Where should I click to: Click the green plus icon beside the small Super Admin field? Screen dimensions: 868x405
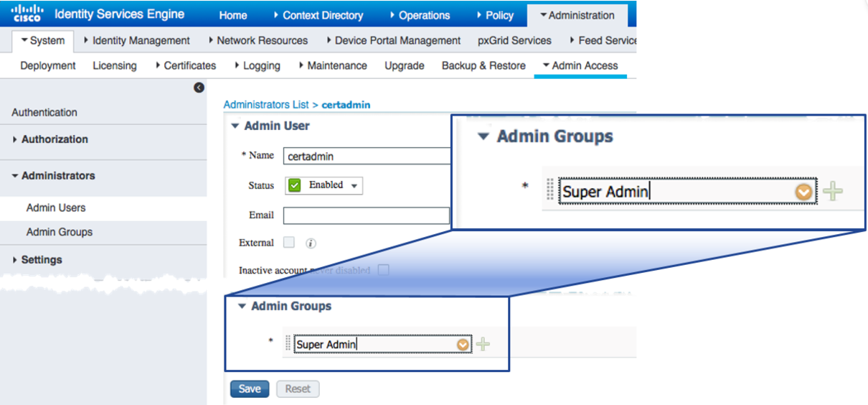483,345
